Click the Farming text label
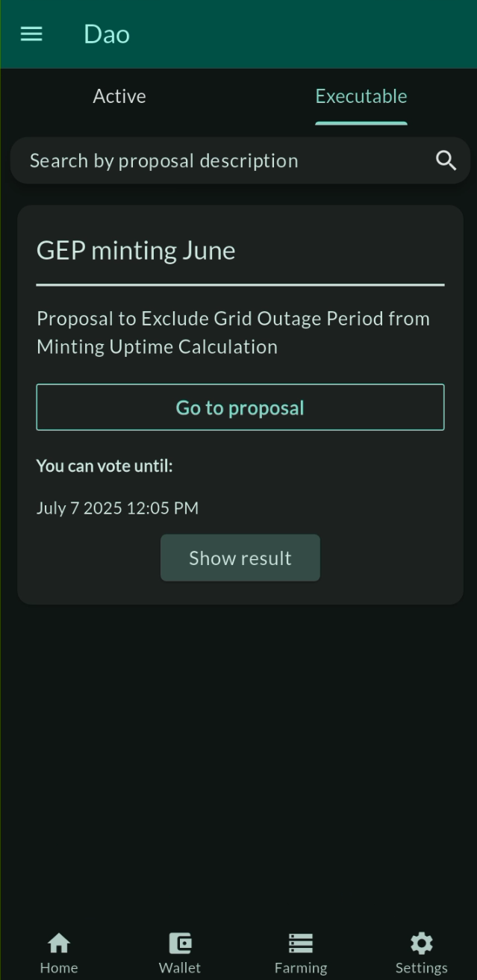 coord(301,968)
